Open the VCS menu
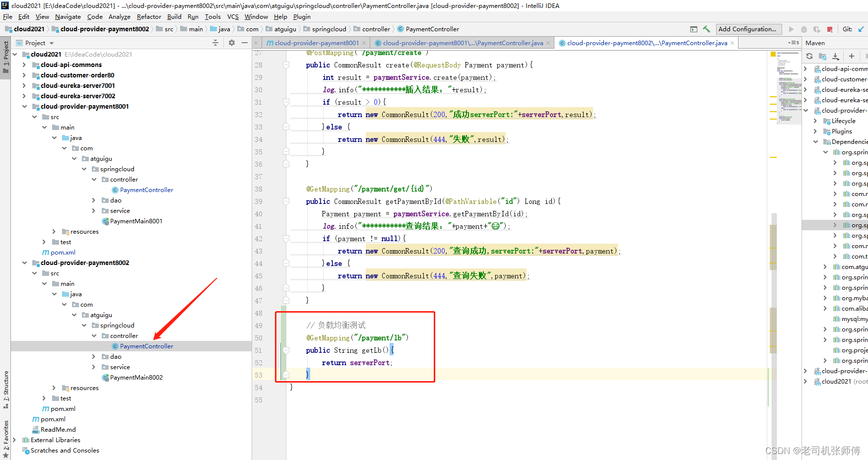Image resolution: width=868 pixels, height=460 pixels. (x=233, y=17)
